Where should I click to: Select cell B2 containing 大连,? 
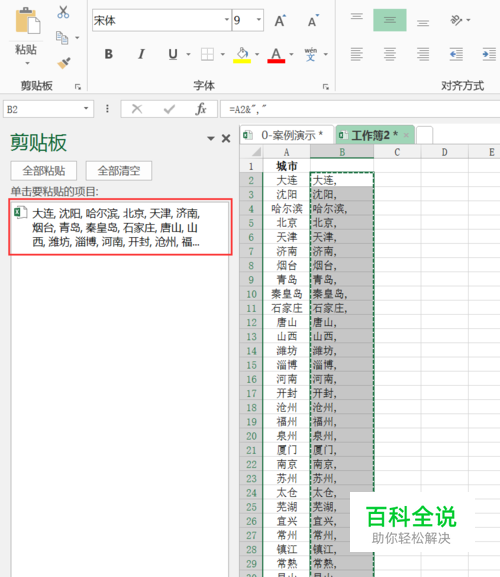pyautogui.click(x=342, y=180)
